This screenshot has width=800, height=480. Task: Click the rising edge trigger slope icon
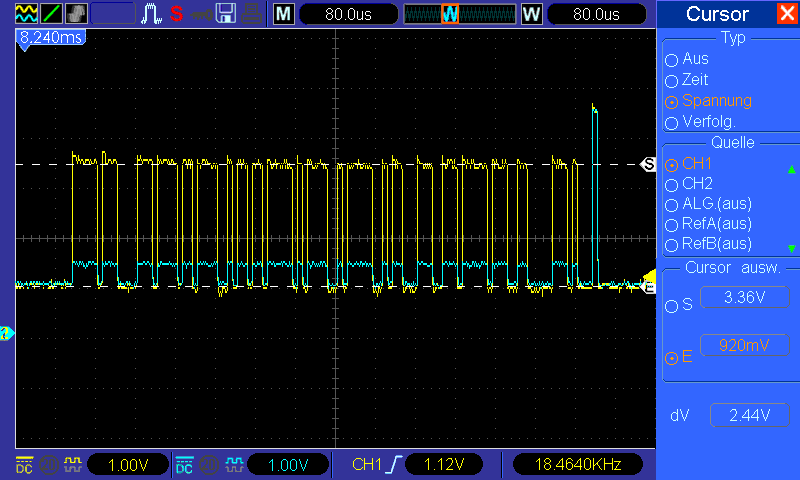click(395, 464)
